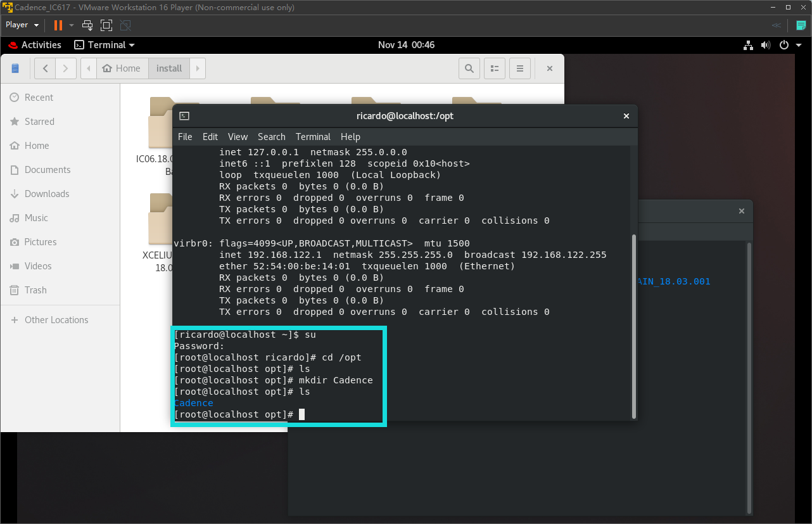Click the blue Cadence directory name in terminal
This screenshot has height=524, width=812.
coord(193,403)
